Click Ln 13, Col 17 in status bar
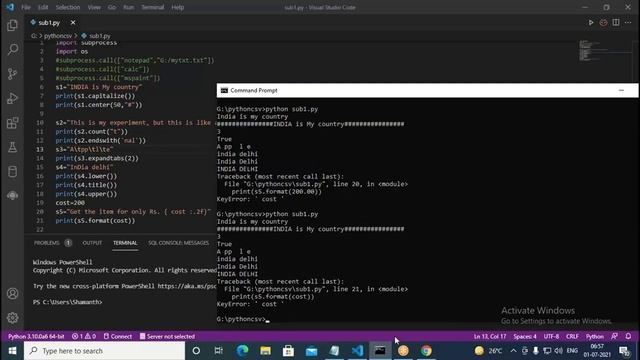Viewport: 640px width, 360px height. tap(490, 336)
